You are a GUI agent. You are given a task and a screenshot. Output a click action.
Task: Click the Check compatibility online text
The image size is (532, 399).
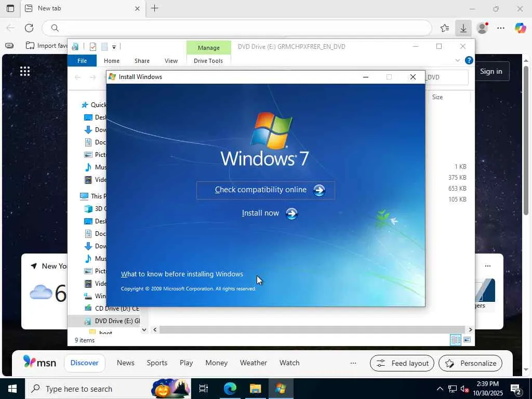click(x=261, y=190)
